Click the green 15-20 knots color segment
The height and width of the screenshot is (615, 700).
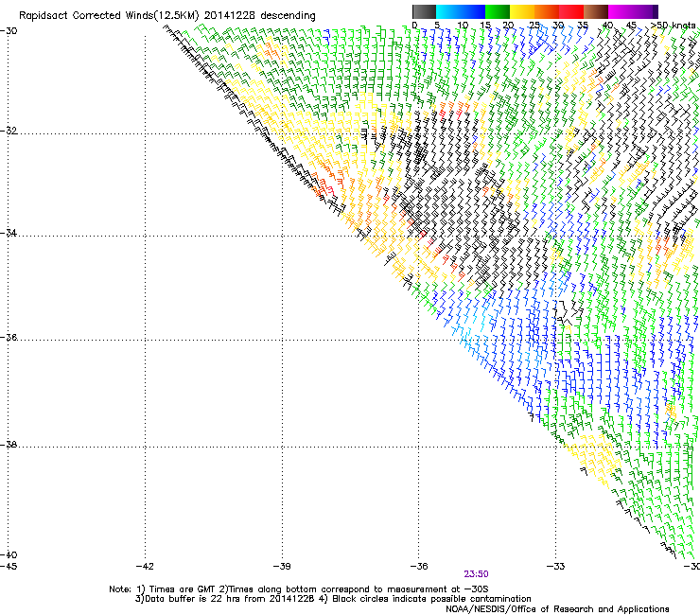coord(498,11)
